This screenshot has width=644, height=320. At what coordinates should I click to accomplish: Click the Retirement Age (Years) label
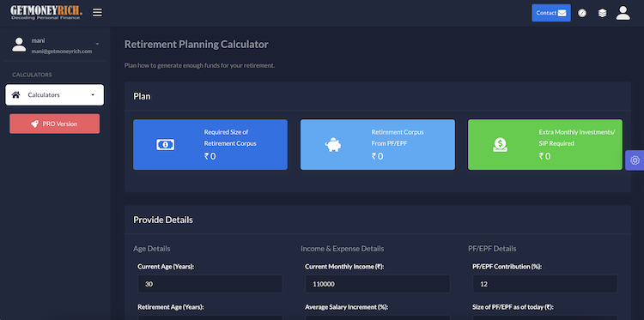click(171, 307)
